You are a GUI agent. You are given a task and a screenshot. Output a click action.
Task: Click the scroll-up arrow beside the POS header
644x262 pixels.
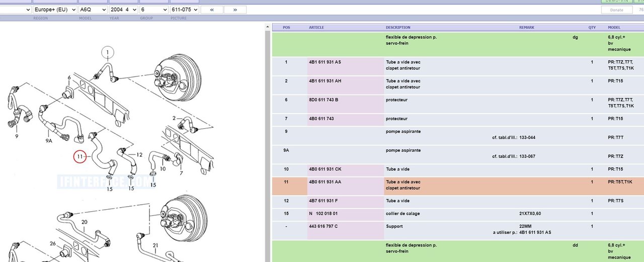(267, 28)
